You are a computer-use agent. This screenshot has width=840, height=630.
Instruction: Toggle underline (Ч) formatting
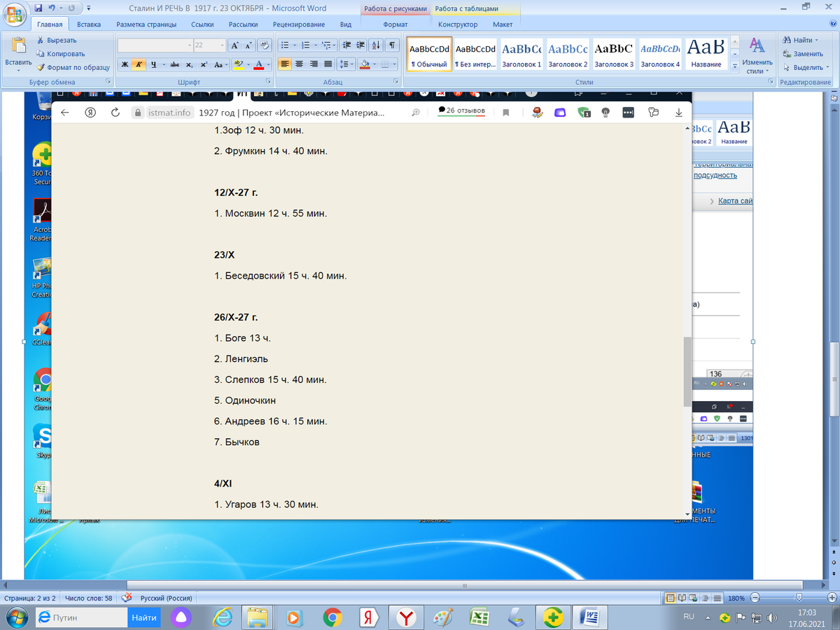click(152, 64)
